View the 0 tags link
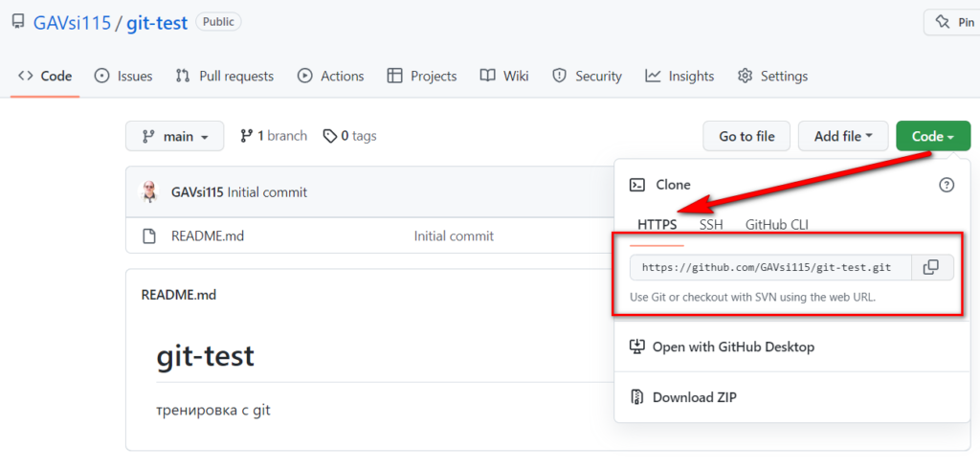Viewport: 980px width, 470px height. pyautogui.click(x=350, y=136)
